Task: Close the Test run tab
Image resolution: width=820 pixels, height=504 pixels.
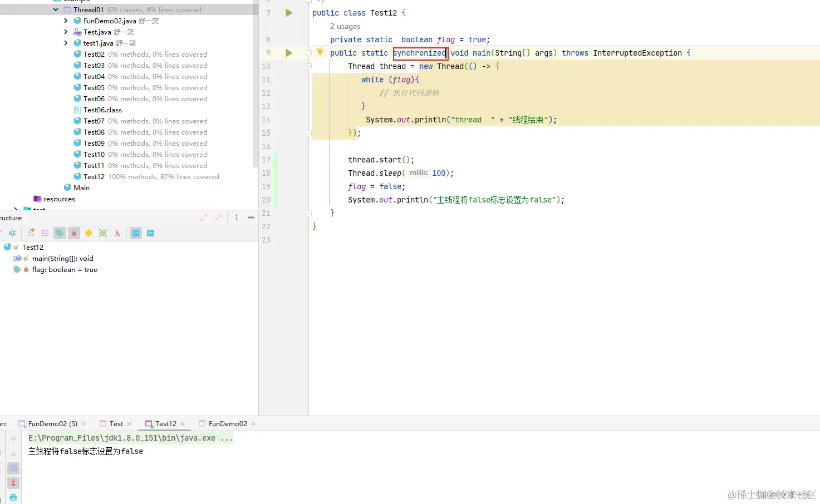Action: (129, 424)
